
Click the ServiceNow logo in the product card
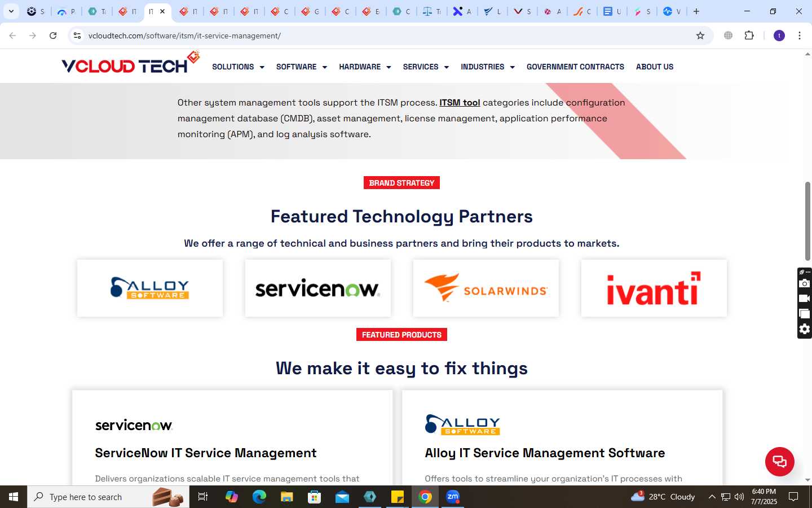[x=134, y=425]
